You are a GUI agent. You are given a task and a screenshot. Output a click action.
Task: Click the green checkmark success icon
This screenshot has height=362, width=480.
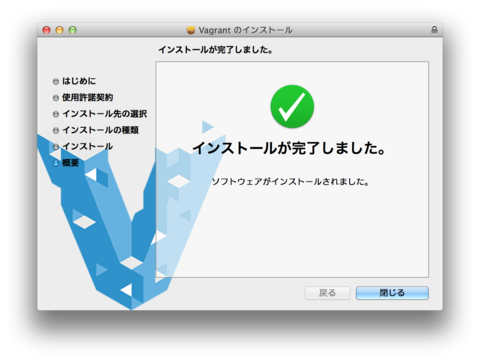(x=292, y=106)
